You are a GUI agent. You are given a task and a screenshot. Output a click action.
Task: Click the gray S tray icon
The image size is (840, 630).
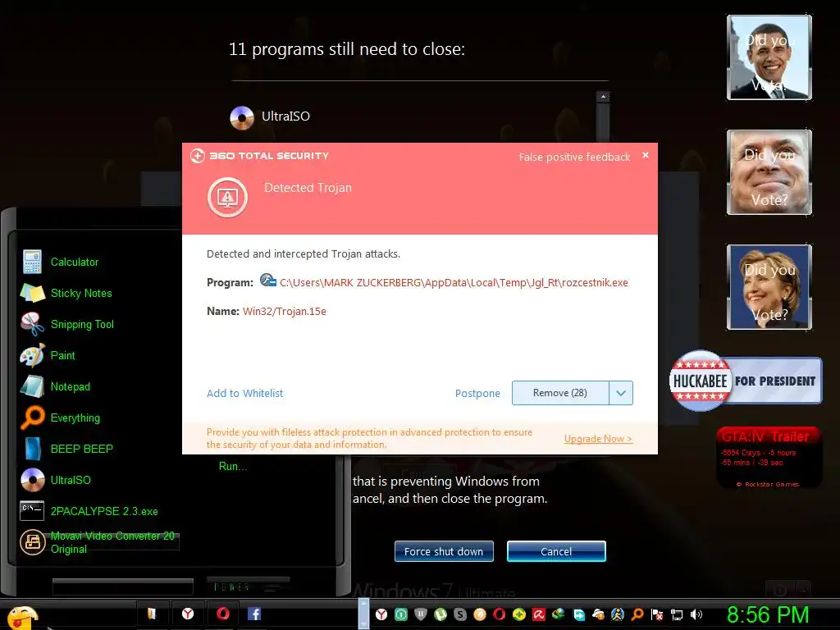[x=460, y=614]
